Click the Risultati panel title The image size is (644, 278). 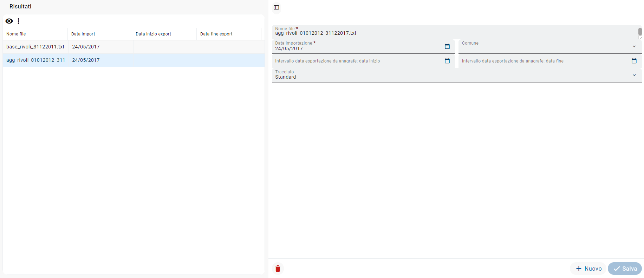point(20,6)
